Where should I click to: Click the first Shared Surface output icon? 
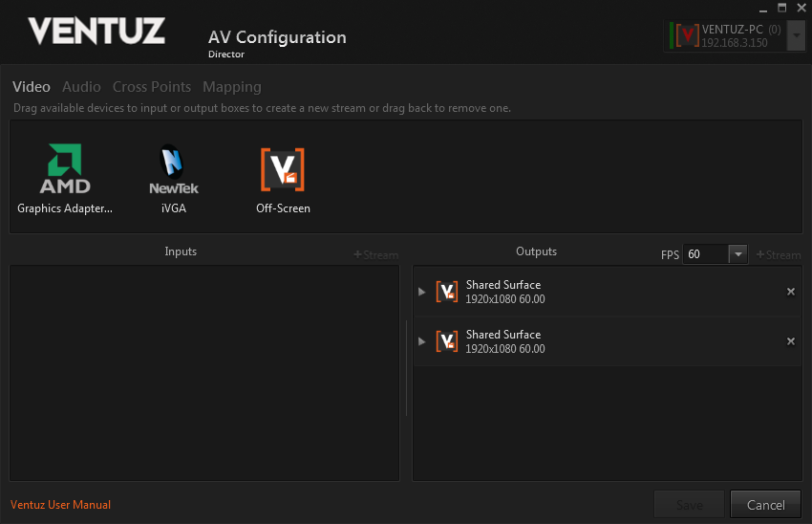click(446, 292)
